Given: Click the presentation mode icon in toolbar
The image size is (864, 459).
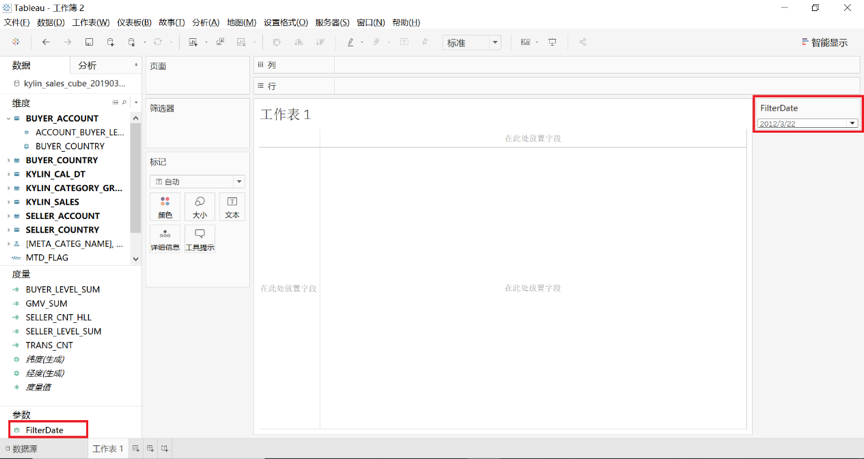Looking at the screenshot, I should 552,43.
